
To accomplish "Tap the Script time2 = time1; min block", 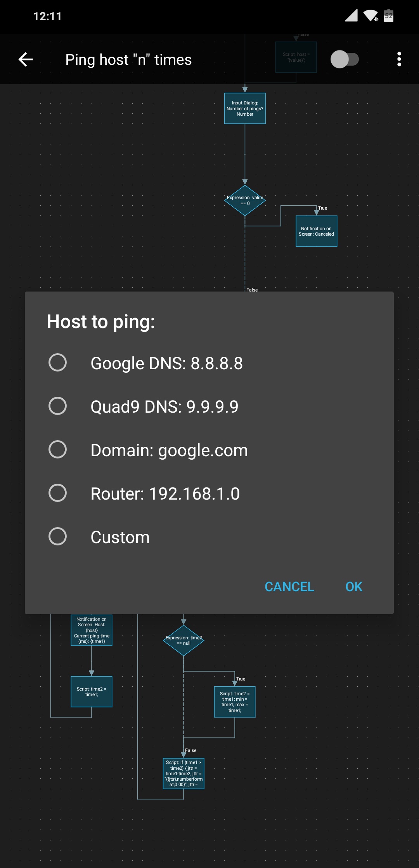I will point(235,702).
